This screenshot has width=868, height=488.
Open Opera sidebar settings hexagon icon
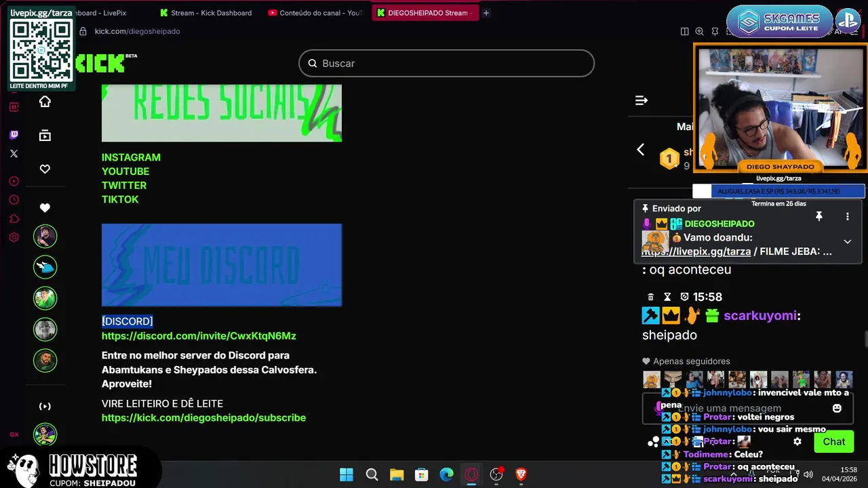14,237
